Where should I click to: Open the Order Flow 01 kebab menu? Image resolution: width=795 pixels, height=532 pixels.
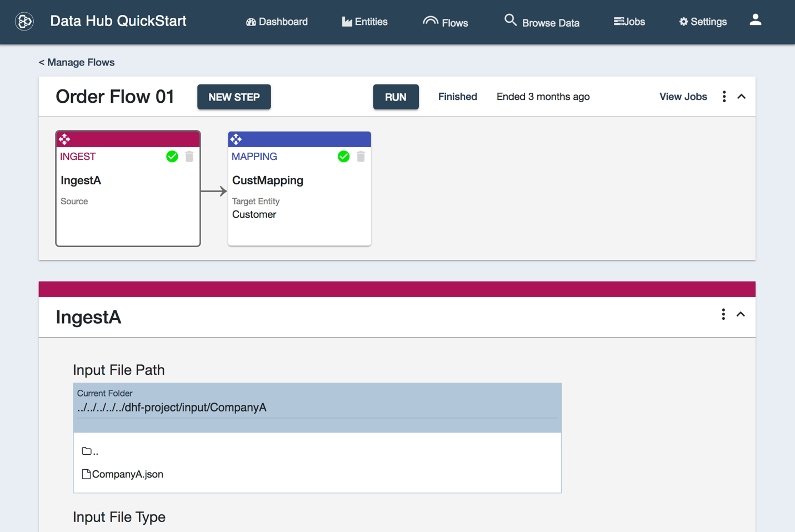(724, 96)
